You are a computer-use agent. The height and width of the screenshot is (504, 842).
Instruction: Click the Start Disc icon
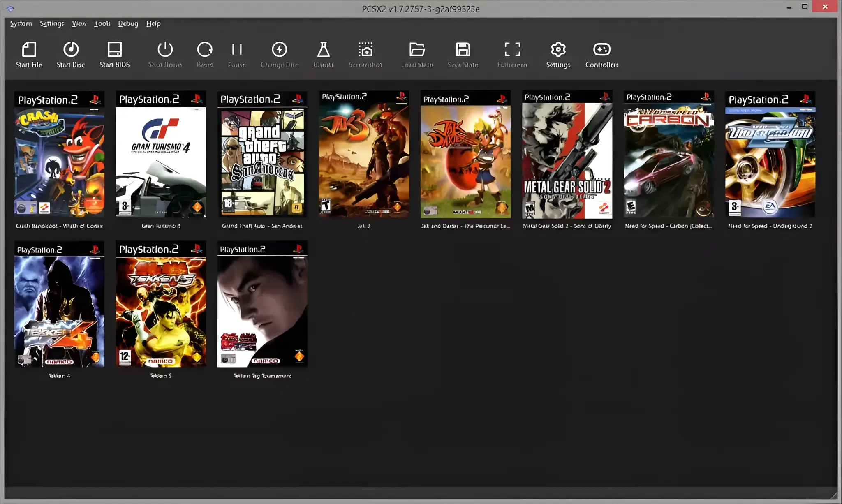[x=71, y=53]
